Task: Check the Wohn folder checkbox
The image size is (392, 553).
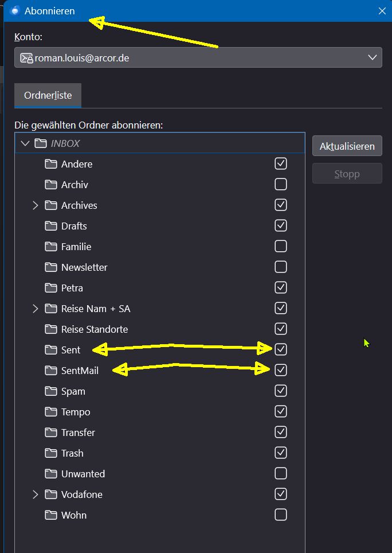Action: 281,515
